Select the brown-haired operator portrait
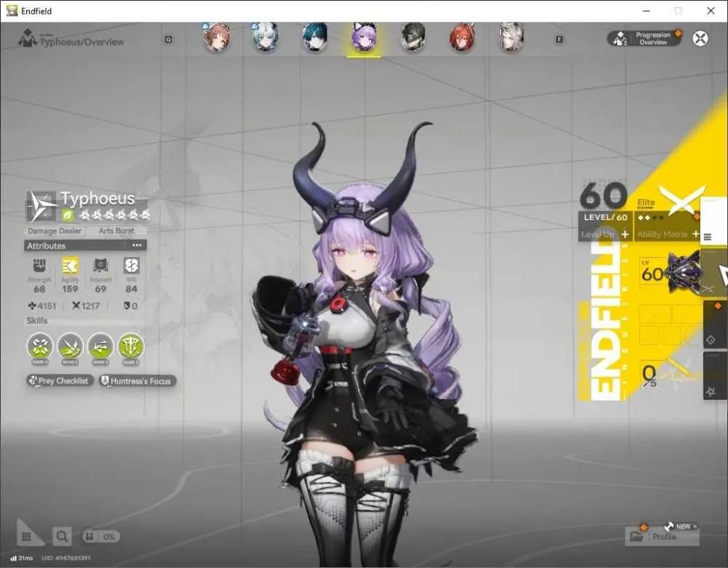The width and height of the screenshot is (728, 568). [217, 37]
